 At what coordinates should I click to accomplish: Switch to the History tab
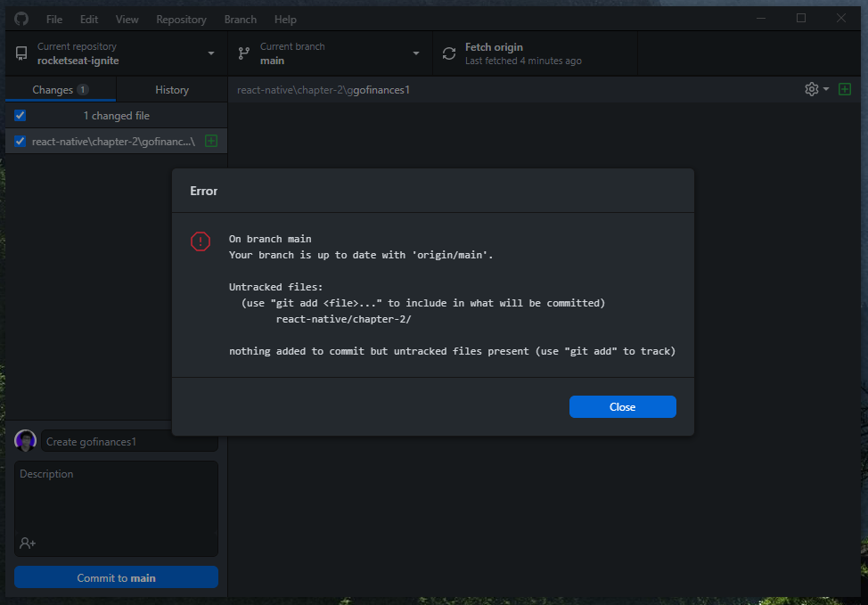171,89
